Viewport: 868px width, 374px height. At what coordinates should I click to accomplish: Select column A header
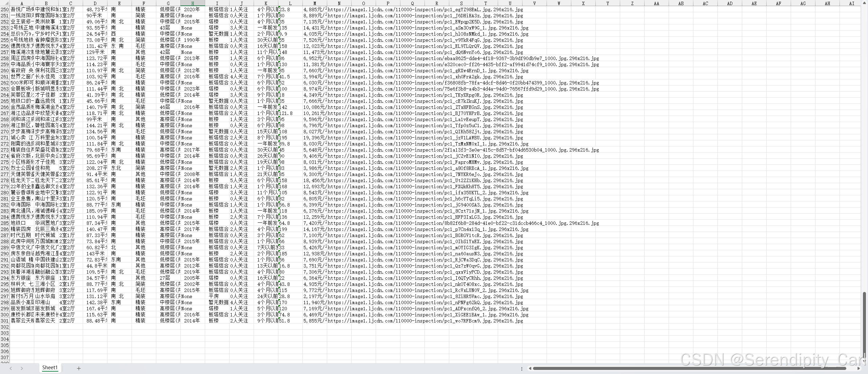click(22, 3)
